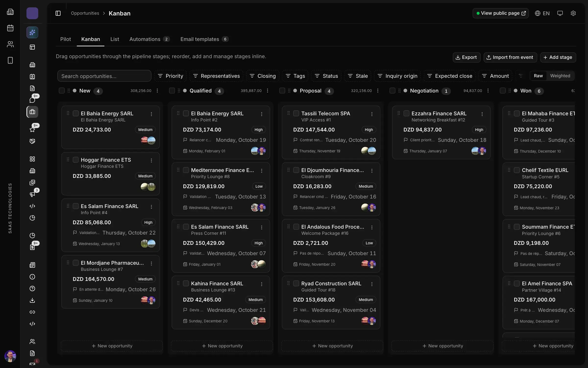
Task: Open the people icon in the left rail
Action: [10, 44]
